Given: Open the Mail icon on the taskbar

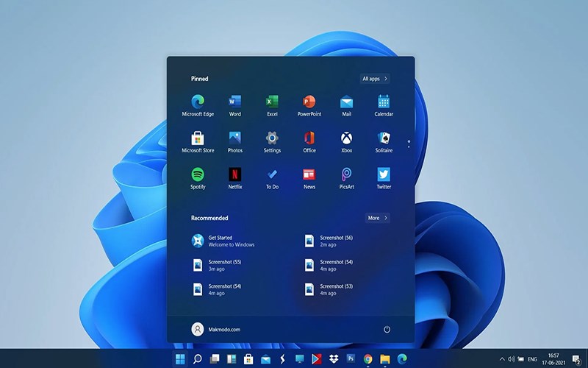Looking at the screenshot, I should [265, 359].
